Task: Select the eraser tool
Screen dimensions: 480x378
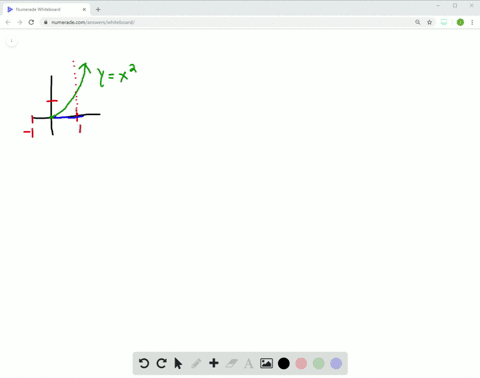Action: (x=232, y=363)
